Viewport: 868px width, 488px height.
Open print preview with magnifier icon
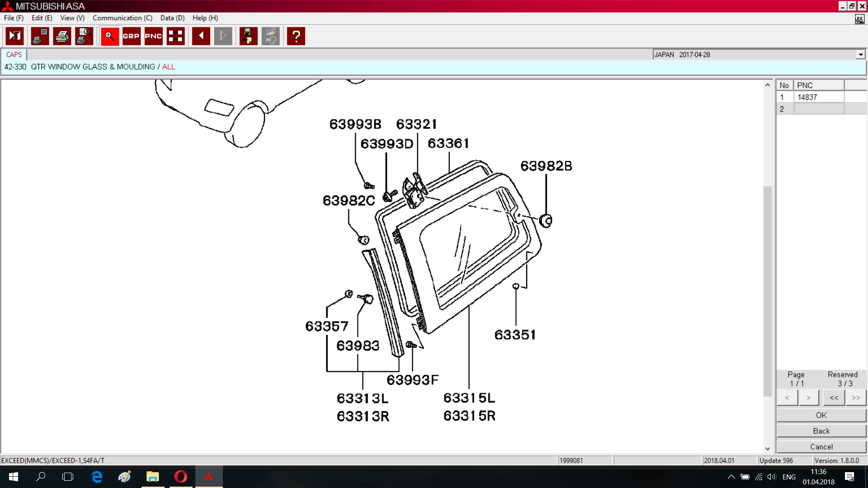85,36
